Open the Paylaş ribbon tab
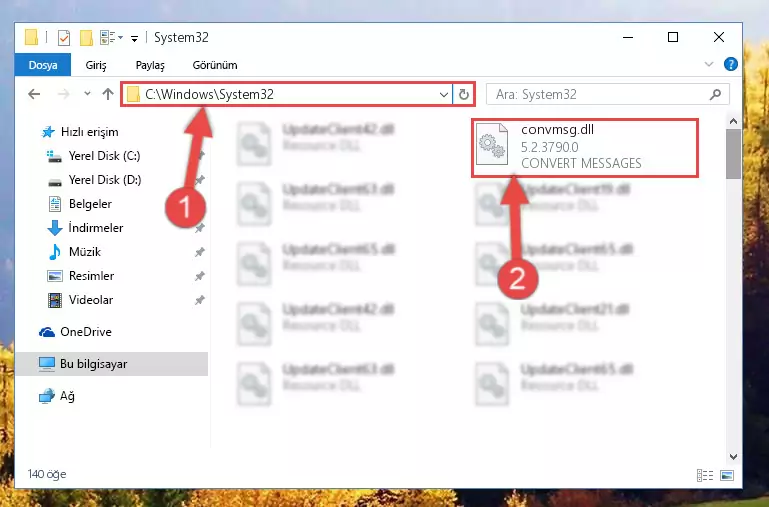769x507 pixels. [150, 65]
